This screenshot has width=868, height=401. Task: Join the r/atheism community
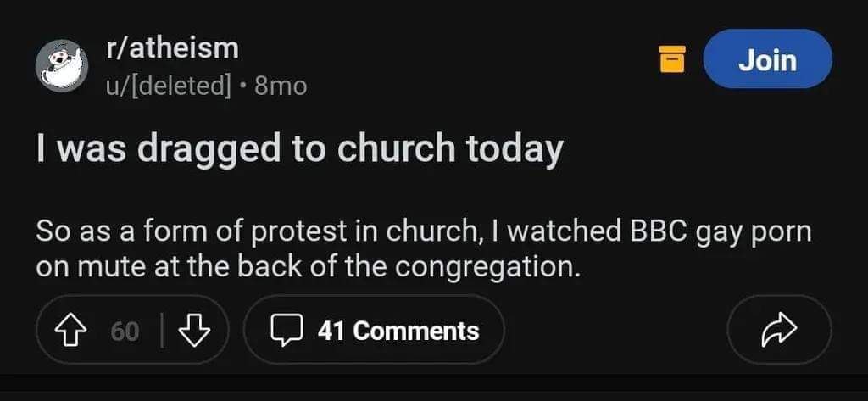coord(767,59)
